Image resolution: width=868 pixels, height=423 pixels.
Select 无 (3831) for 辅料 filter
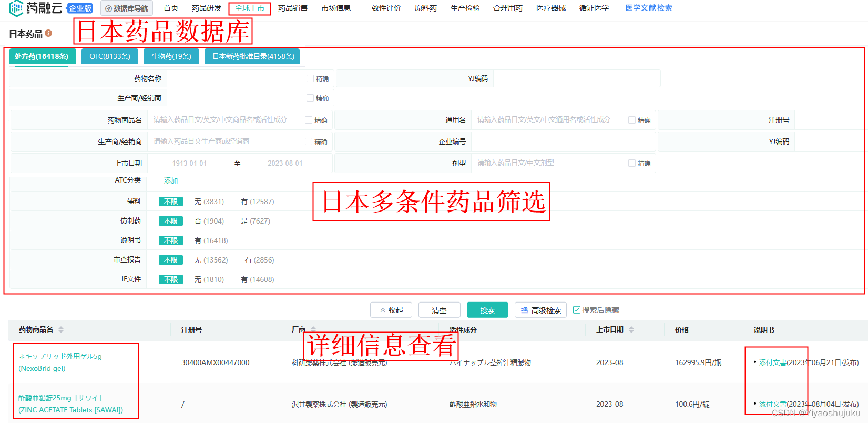(x=209, y=202)
